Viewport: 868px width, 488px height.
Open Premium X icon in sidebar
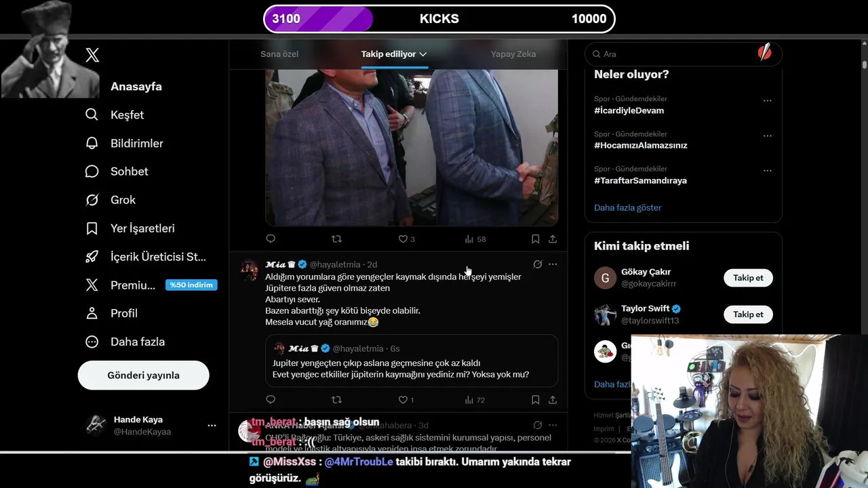pyautogui.click(x=92, y=285)
